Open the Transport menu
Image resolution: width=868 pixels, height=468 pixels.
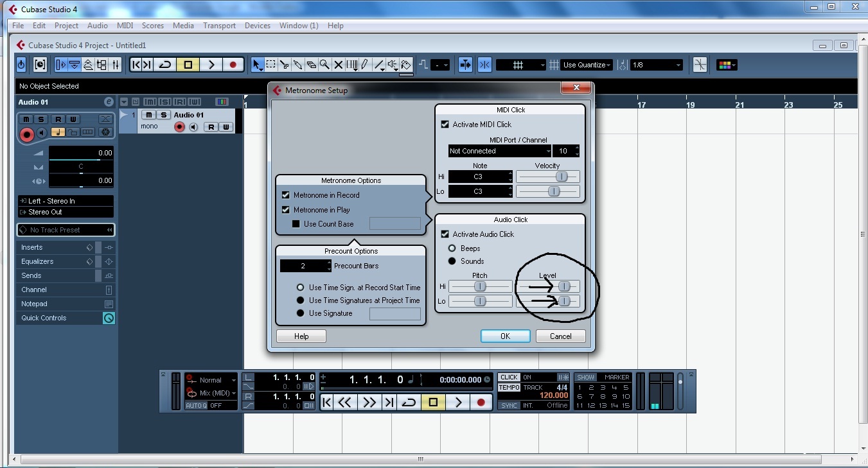(x=219, y=26)
